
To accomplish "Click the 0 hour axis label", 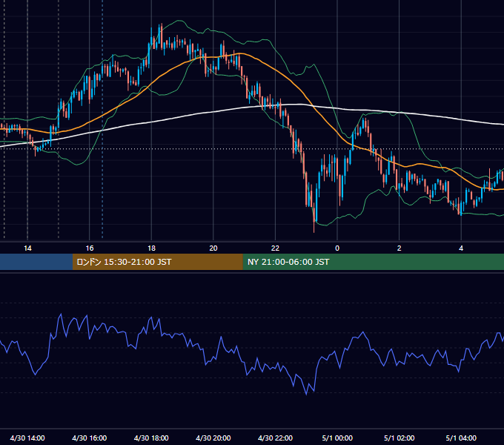I will click(x=337, y=248).
